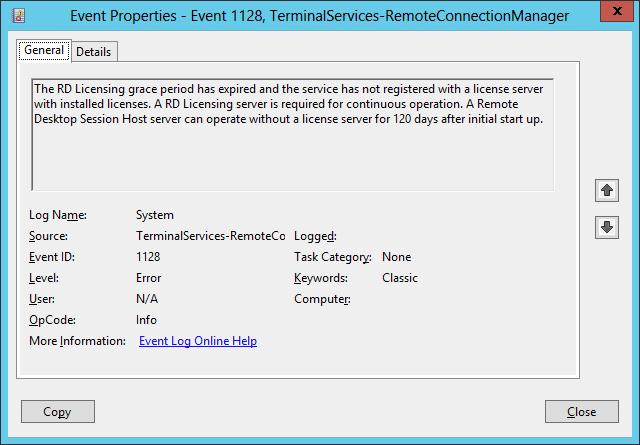Click the Logged field label

pyautogui.click(x=315, y=236)
